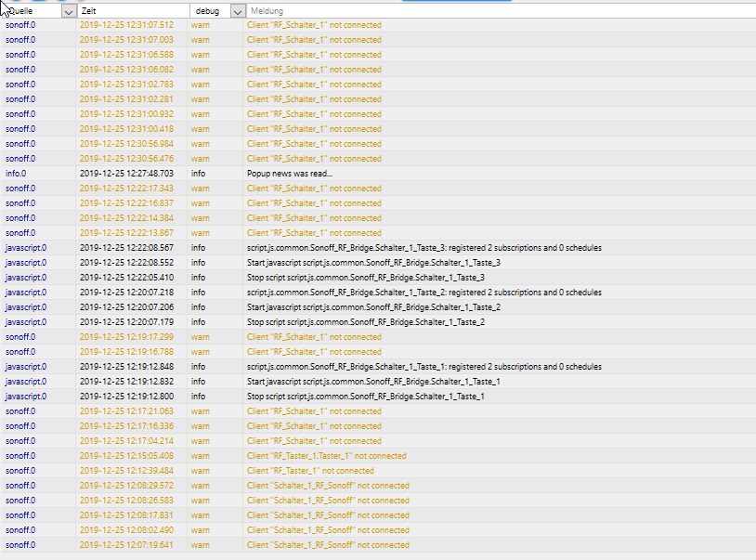Click the info.0 source cell
The image size is (756, 560).
[x=17, y=174]
